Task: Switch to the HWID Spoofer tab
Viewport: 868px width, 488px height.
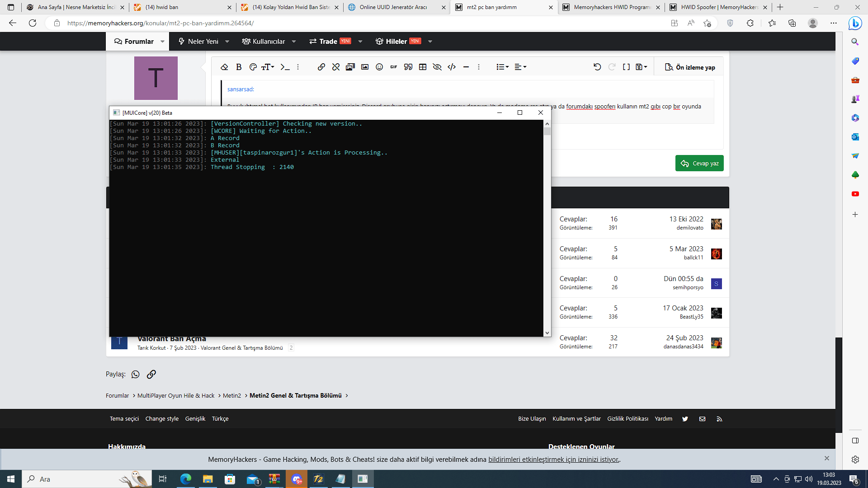Action: click(717, 7)
